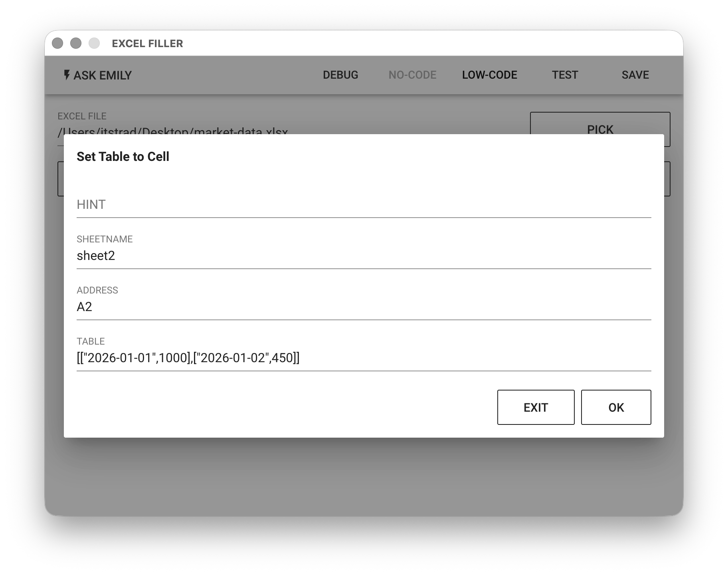Click the TABLE field with JSON data

pos(363,358)
